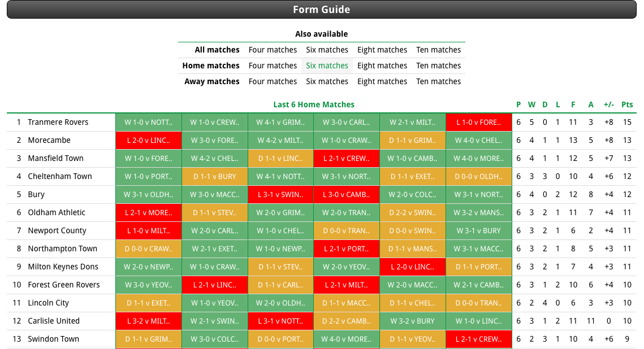Viewport: 644px width, 349px height.
Task: Click the Northampton Town team name
Action: [62, 248]
